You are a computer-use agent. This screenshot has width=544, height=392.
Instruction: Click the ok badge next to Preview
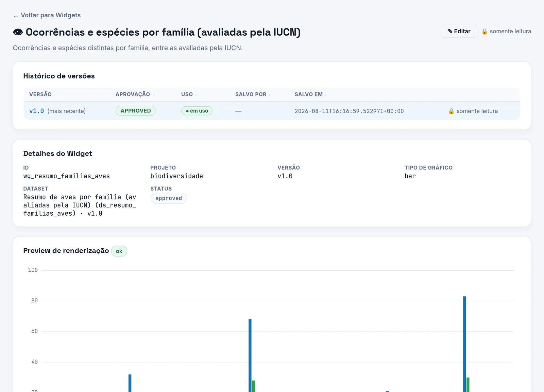pyautogui.click(x=119, y=251)
